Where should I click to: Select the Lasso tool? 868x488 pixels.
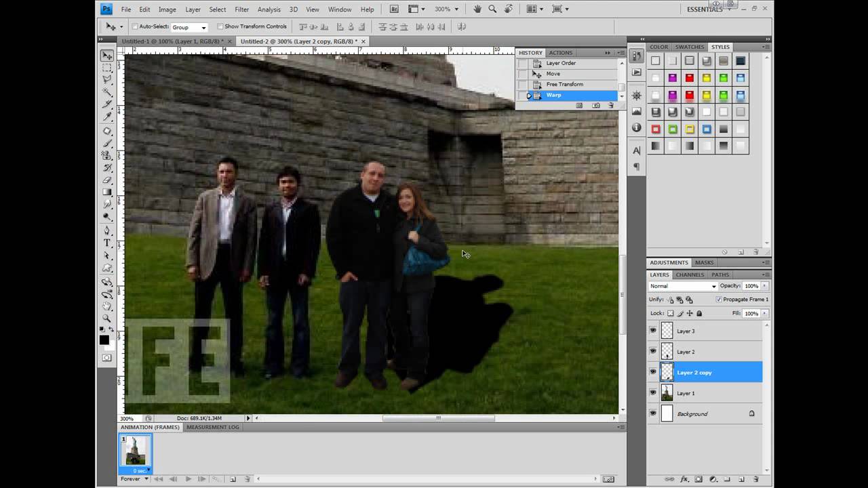(107, 80)
